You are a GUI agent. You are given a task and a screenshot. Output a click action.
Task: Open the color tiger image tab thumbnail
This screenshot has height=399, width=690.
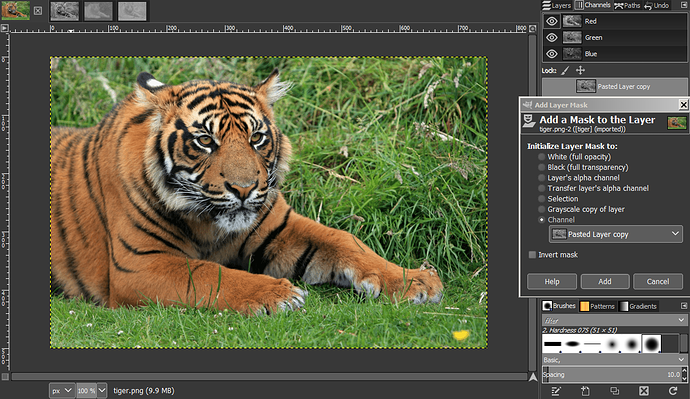pos(15,11)
